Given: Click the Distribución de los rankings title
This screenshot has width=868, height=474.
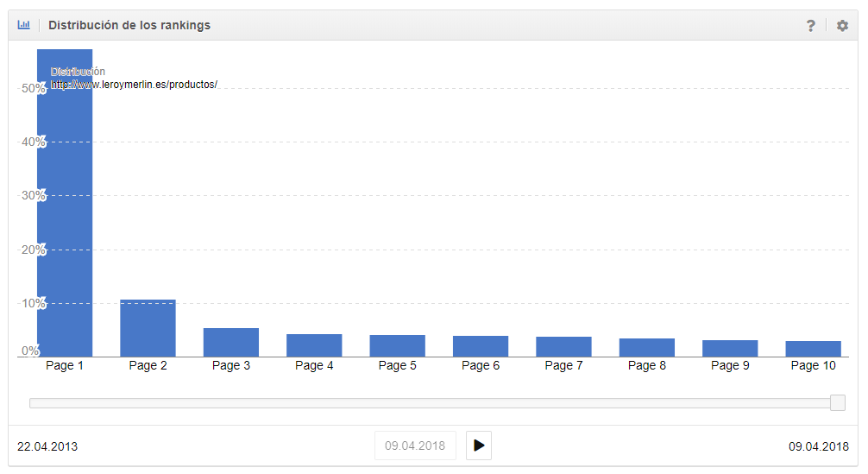Looking at the screenshot, I should [x=129, y=25].
